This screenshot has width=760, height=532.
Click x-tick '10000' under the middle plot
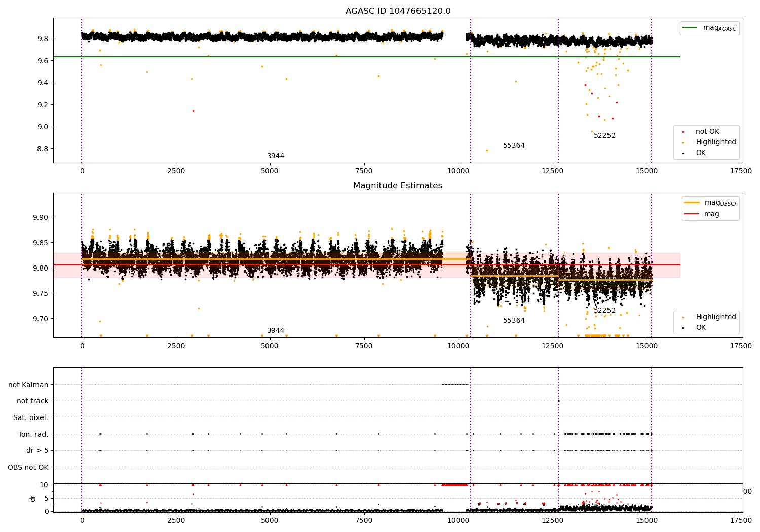(459, 346)
